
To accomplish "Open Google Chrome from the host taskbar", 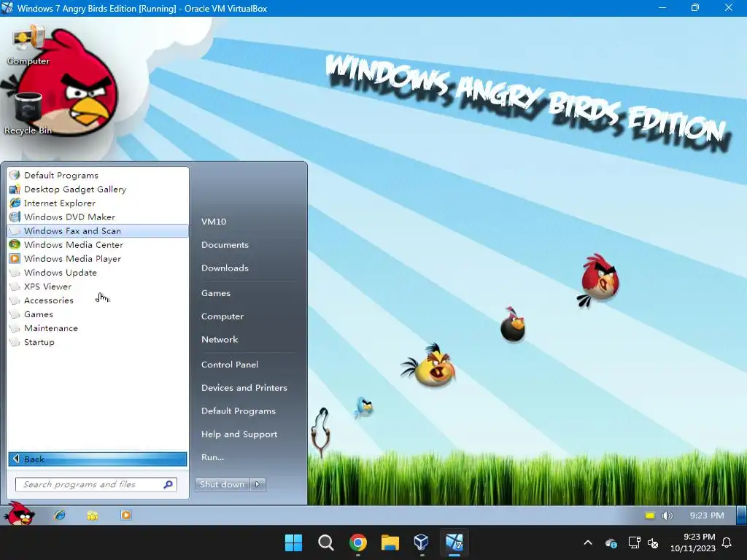I will (357, 542).
